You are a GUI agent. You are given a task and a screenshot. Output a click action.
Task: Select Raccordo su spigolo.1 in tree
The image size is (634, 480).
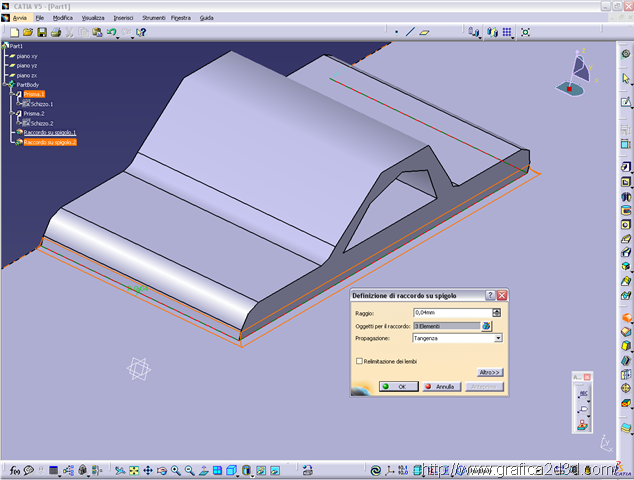(x=50, y=132)
